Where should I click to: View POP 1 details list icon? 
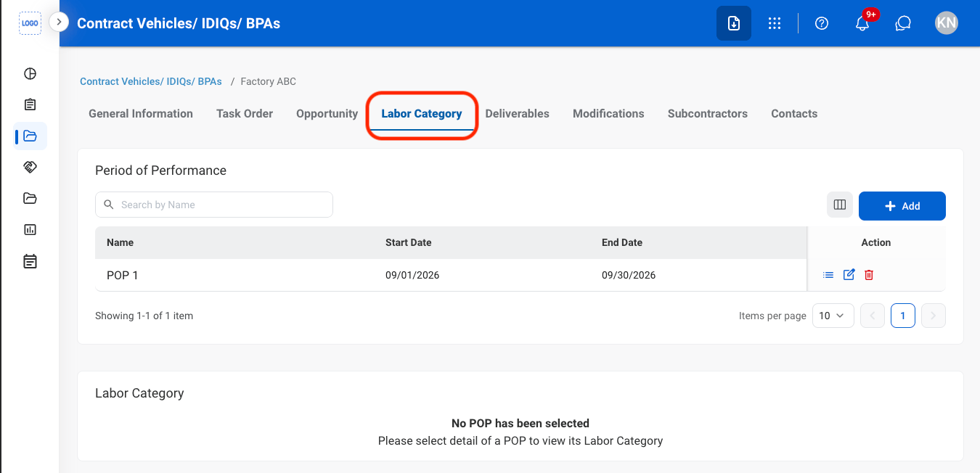tap(828, 275)
